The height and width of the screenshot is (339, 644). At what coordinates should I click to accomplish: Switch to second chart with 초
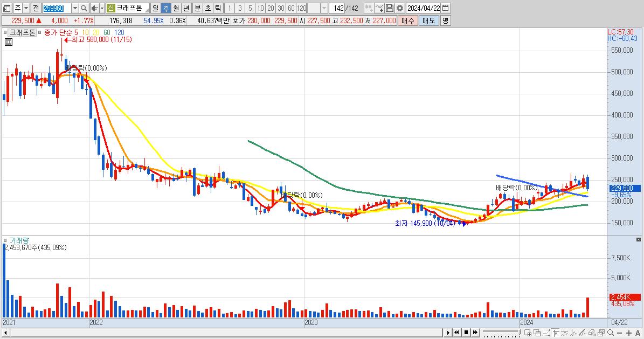pos(208,8)
